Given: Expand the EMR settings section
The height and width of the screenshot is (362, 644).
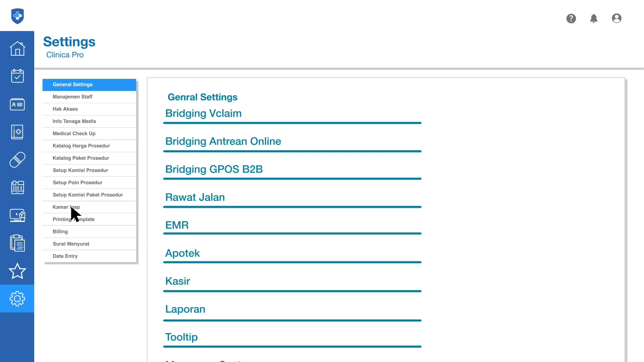Looking at the screenshot, I should 177,225.
